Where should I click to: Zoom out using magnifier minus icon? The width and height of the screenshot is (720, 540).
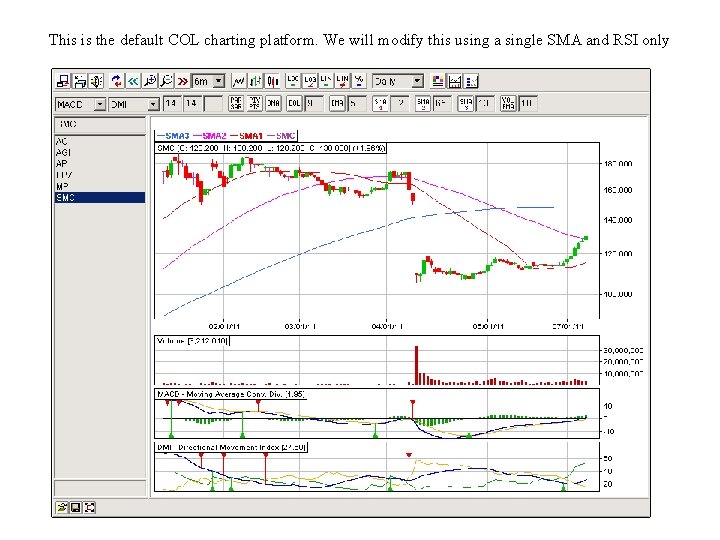[166, 81]
